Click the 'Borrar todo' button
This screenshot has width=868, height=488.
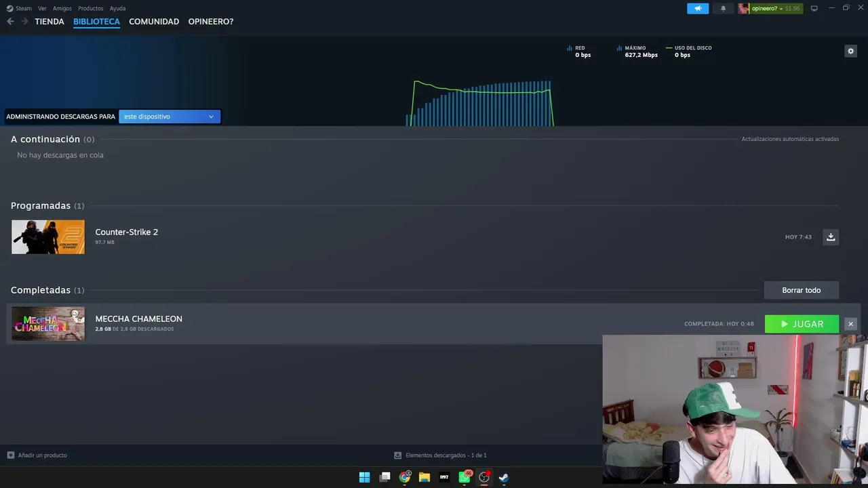[802, 290]
